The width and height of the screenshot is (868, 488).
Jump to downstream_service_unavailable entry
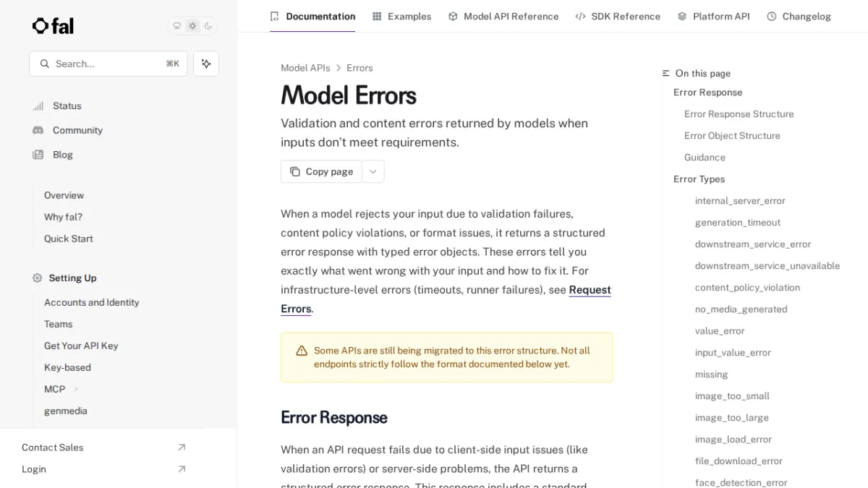pos(767,266)
